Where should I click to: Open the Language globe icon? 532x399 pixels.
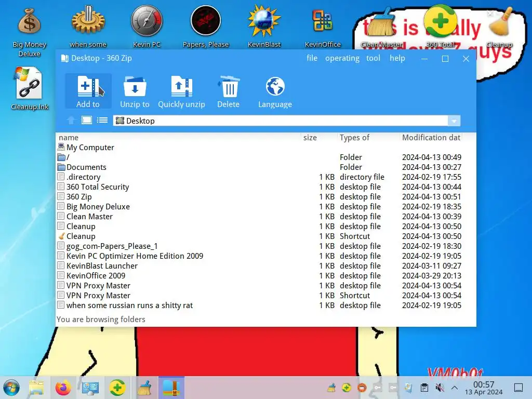[x=275, y=91]
